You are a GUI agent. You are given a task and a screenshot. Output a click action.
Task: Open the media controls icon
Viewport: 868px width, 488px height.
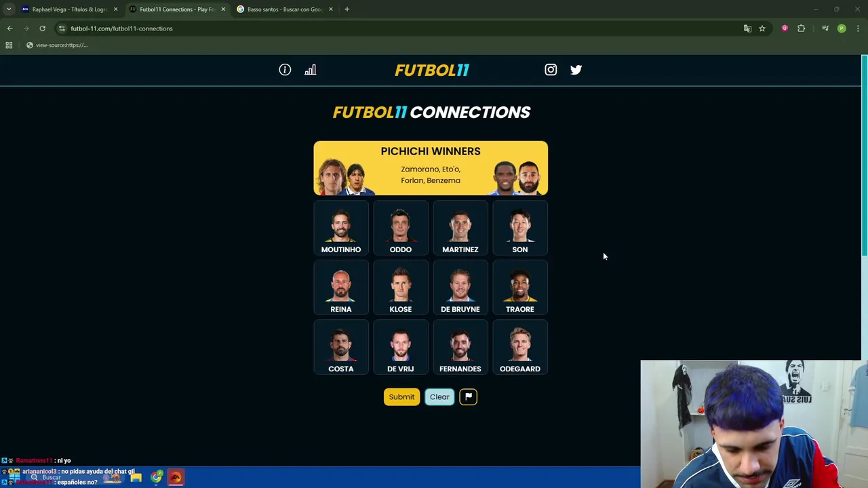click(825, 28)
